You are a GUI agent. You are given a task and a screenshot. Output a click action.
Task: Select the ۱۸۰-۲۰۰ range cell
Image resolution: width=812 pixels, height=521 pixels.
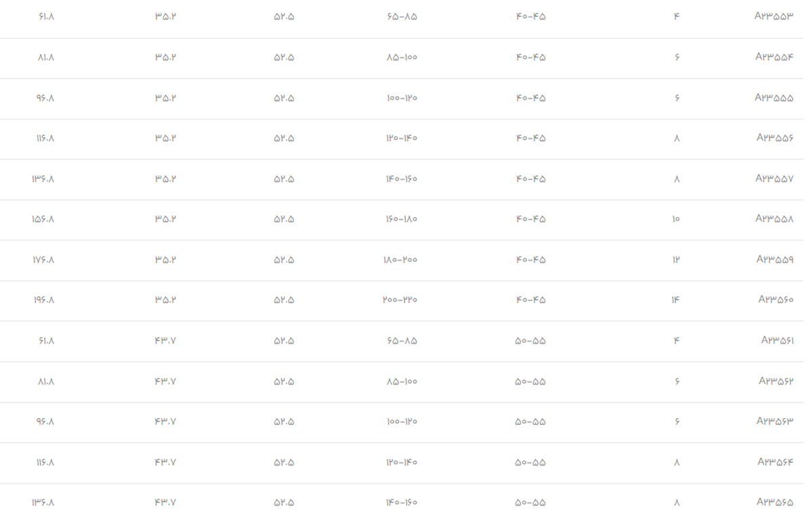coord(401,260)
